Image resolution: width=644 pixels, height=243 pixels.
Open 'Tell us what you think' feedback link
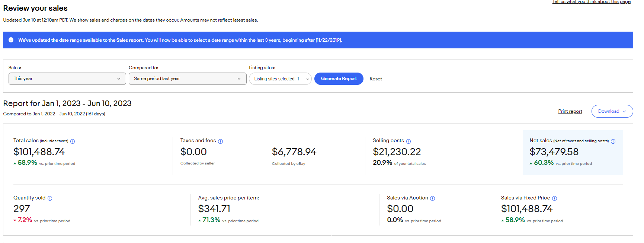pyautogui.click(x=591, y=2)
